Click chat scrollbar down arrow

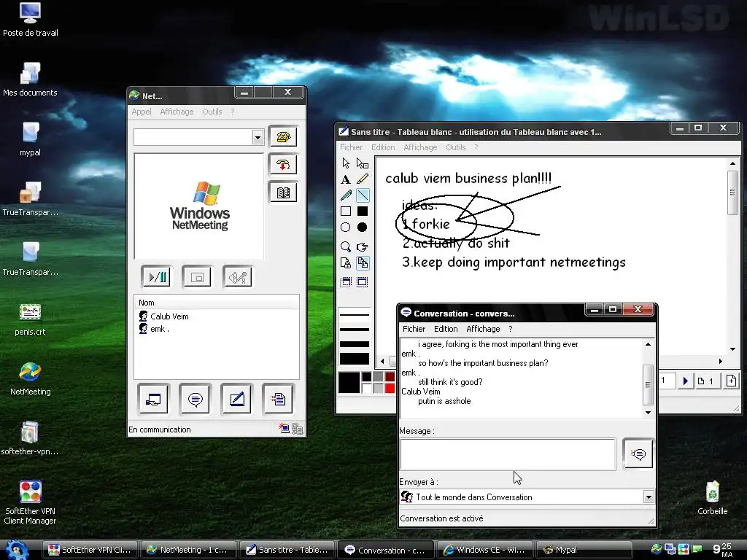click(648, 413)
